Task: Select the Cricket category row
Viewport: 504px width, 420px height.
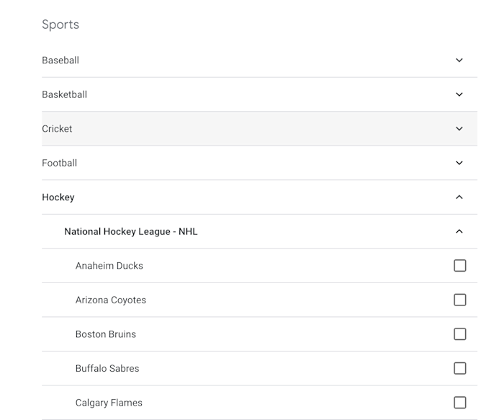Action: 216,129
